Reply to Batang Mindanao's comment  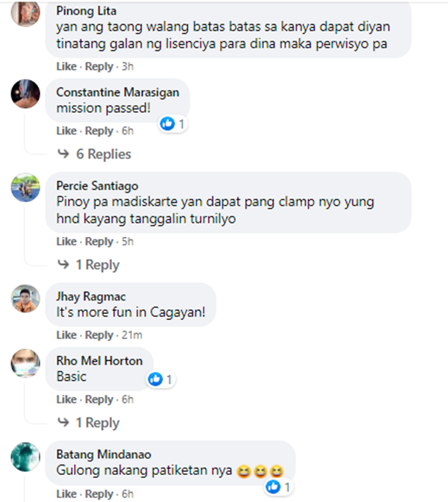click(99, 494)
